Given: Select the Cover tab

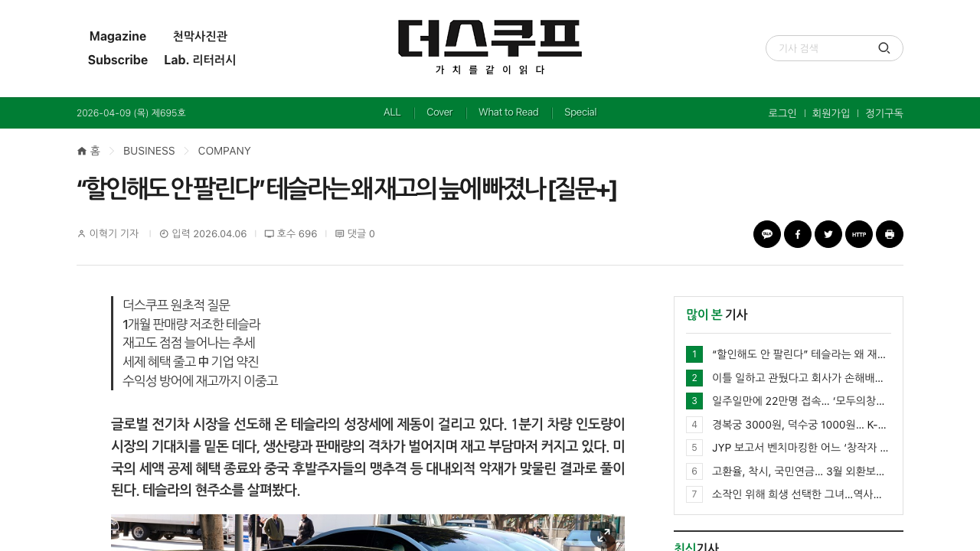Looking at the screenshot, I should point(439,112).
